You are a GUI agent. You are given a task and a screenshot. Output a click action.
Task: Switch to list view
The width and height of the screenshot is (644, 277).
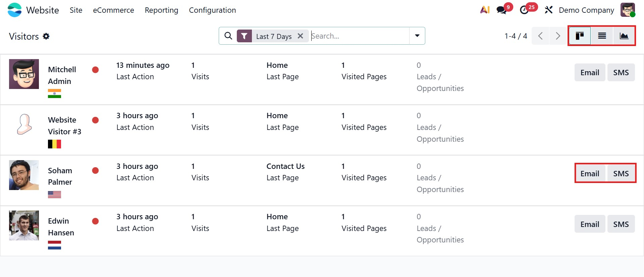[x=602, y=36]
